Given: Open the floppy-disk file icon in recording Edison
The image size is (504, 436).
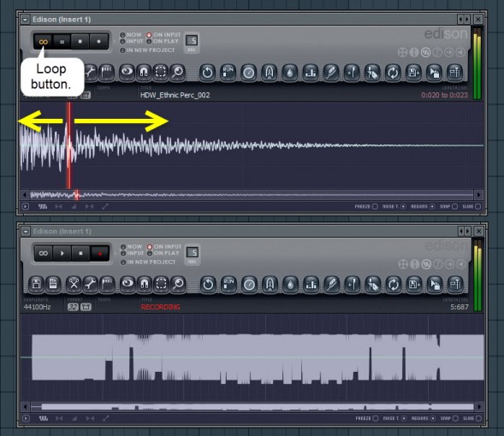Looking at the screenshot, I should [36, 284].
